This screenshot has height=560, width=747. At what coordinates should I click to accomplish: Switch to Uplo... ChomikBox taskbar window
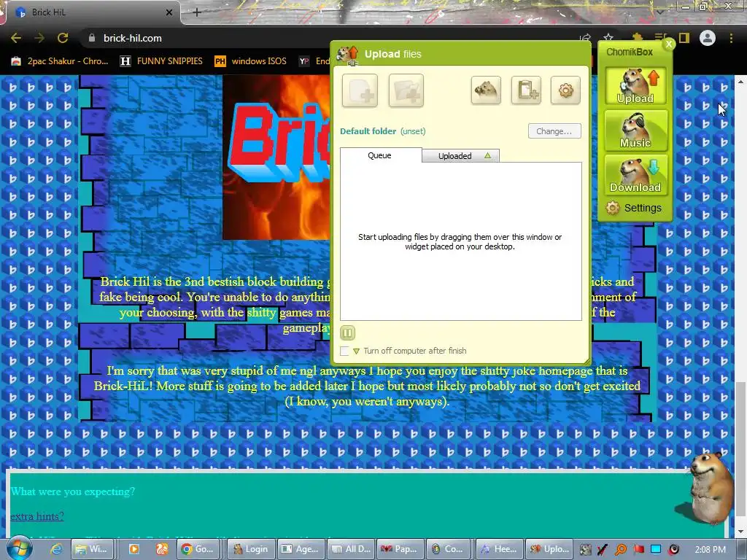tap(550, 549)
